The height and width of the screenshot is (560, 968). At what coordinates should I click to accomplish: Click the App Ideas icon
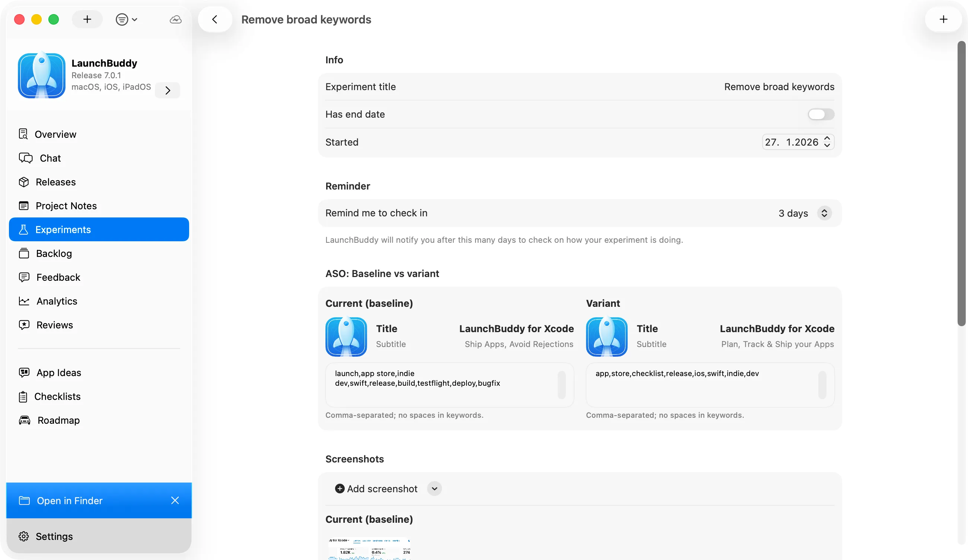point(24,372)
